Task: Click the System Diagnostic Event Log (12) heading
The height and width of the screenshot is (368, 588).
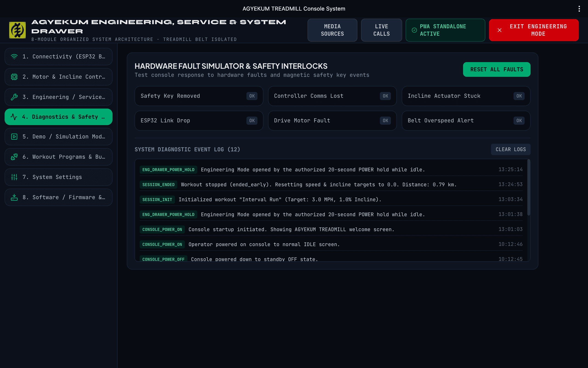Action: (x=187, y=149)
